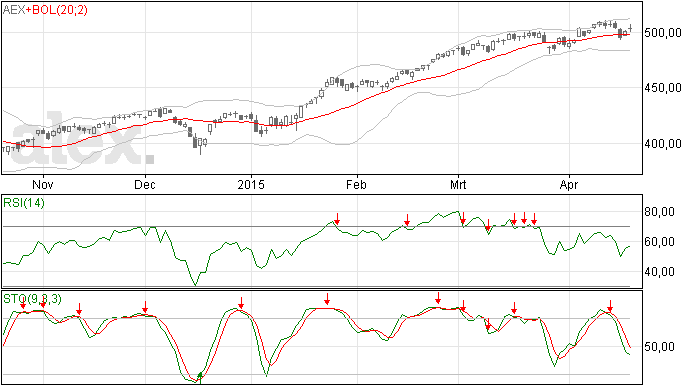This screenshot has width=690, height=387.
Task: Click the Dec date axis label
Action: pyautogui.click(x=145, y=184)
